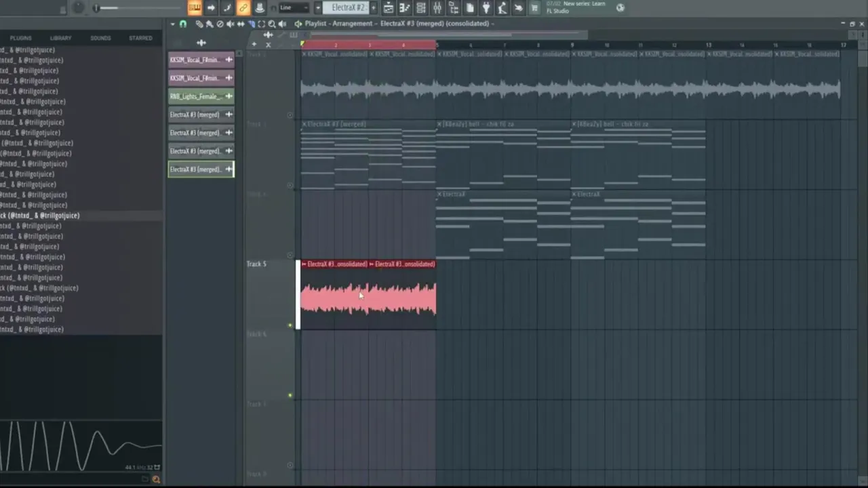This screenshot has height=488, width=868.
Task: Select the Playlist delete tool
Action: tap(220, 24)
